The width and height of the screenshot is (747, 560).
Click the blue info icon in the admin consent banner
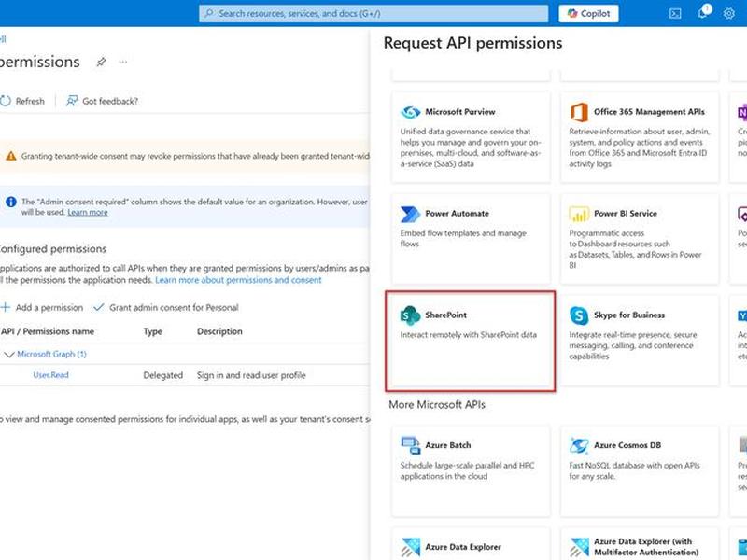click(x=11, y=203)
